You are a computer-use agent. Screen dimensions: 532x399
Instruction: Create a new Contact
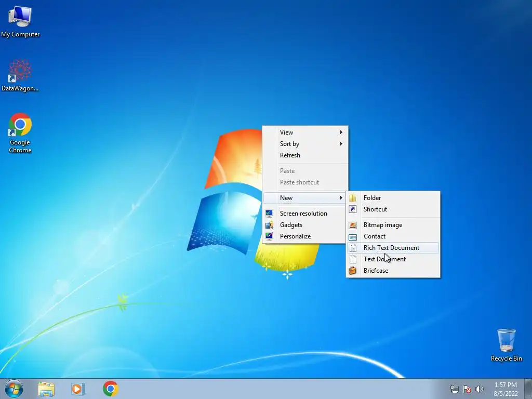(x=393, y=236)
